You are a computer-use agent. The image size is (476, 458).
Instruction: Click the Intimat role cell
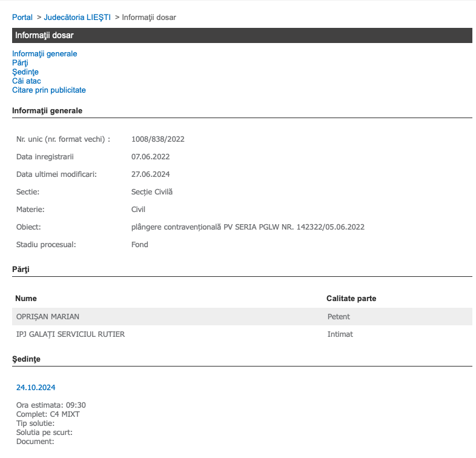(x=340, y=334)
